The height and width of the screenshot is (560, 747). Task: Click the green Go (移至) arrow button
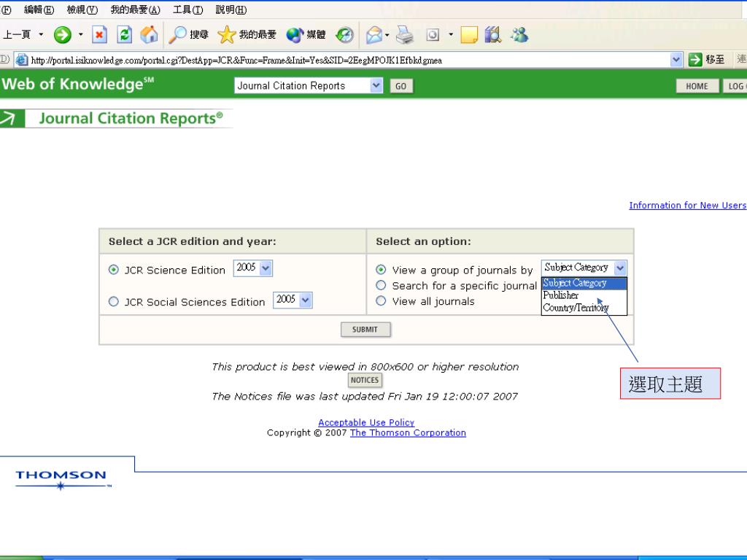695,60
